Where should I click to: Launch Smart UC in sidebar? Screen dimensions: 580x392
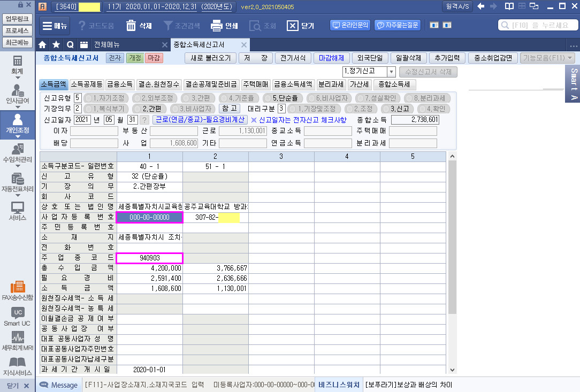17,317
